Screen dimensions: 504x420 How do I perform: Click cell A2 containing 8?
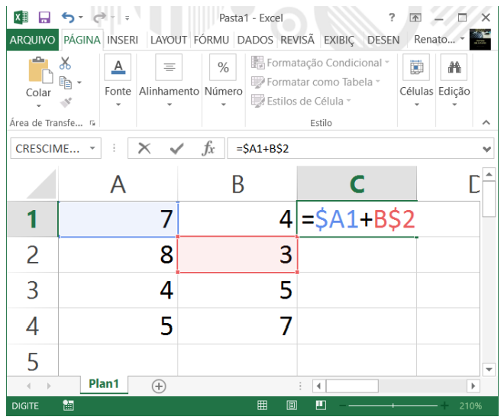[118, 254]
